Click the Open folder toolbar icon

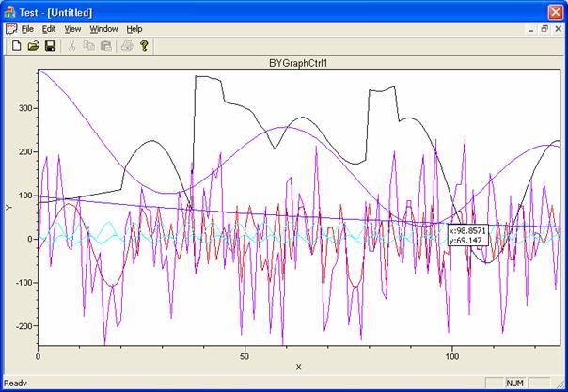(33, 45)
